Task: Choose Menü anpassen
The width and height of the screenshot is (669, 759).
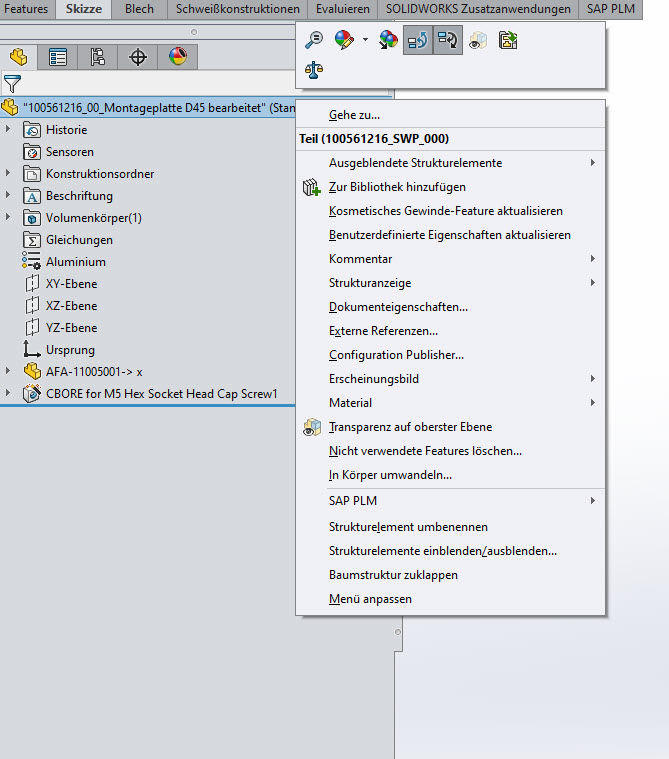Action: click(450, 599)
